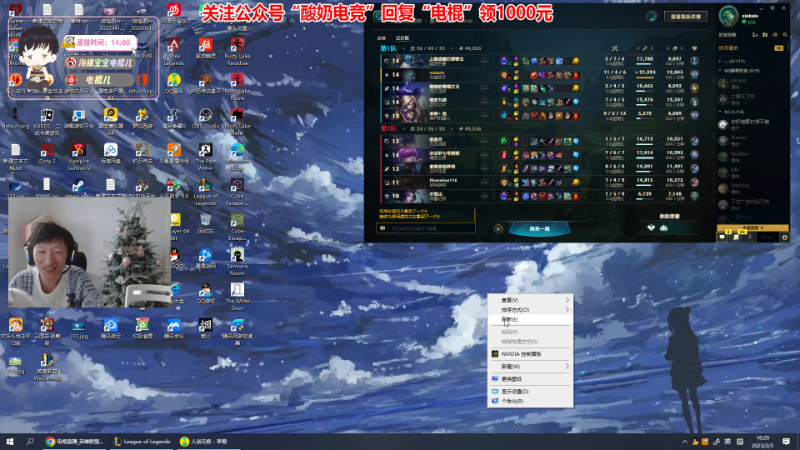Click the friends list view options icon

click(775, 35)
